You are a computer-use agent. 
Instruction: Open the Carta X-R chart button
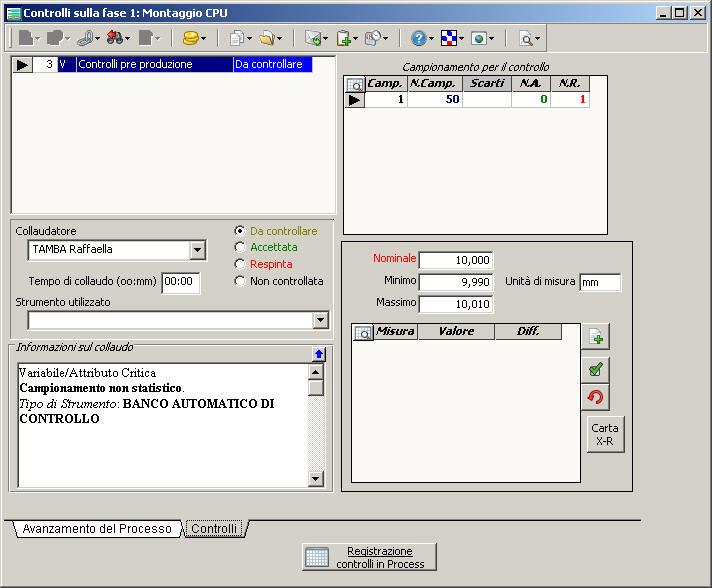pyautogui.click(x=605, y=434)
